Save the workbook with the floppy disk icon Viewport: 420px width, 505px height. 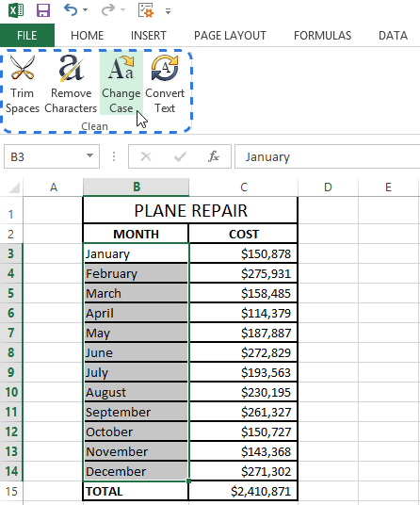click(x=43, y=10)
